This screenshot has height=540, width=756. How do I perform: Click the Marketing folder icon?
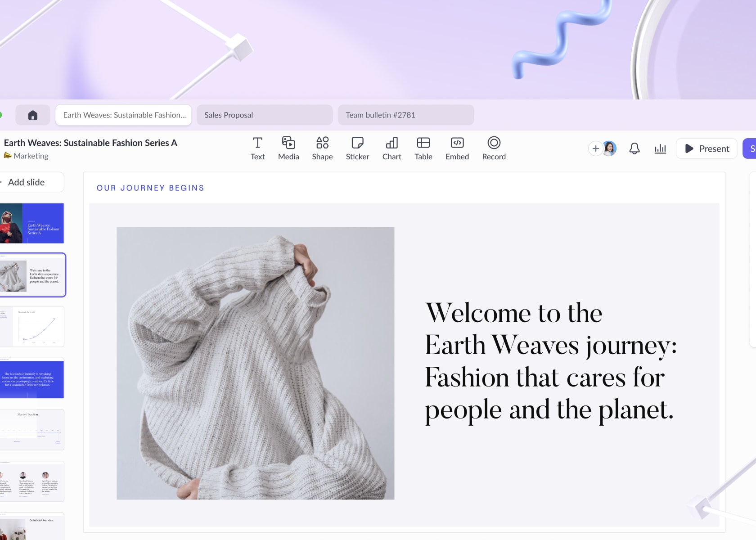tap(8, 155)
